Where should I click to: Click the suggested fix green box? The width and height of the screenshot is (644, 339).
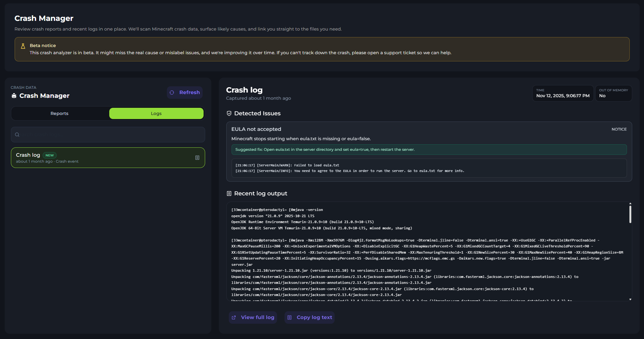(x=429, y=150)
